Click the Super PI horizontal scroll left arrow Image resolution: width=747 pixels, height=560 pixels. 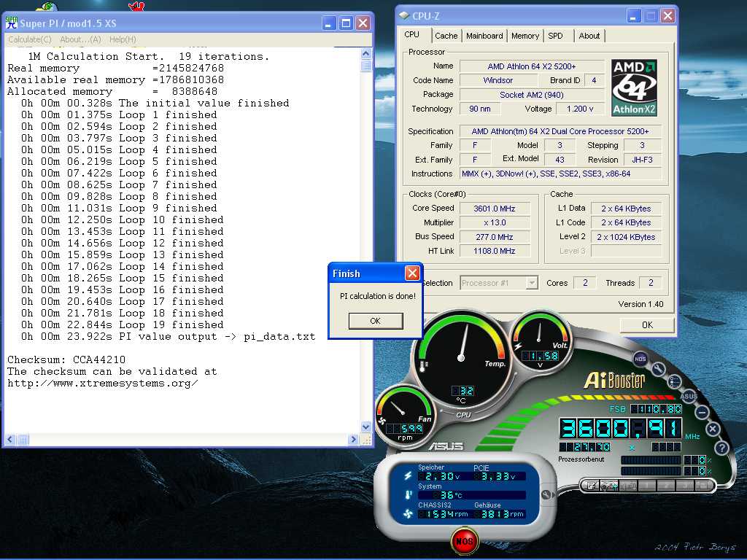pos(10,440)
